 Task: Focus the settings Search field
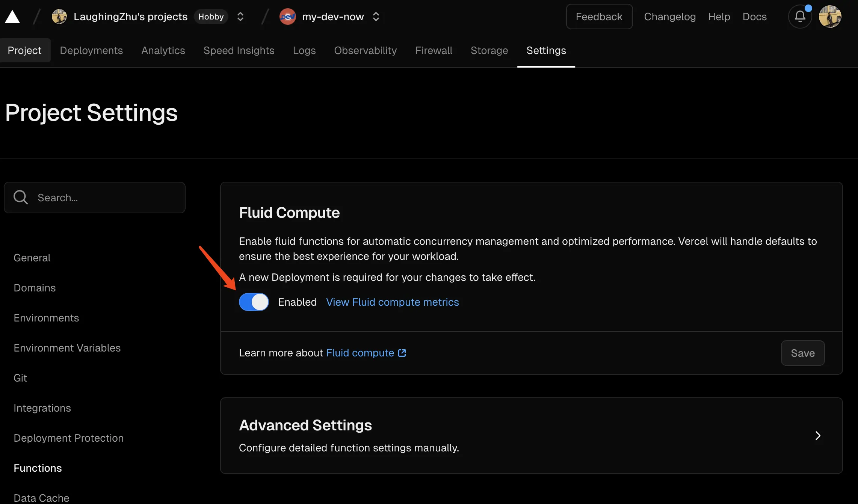click(95, 198)
